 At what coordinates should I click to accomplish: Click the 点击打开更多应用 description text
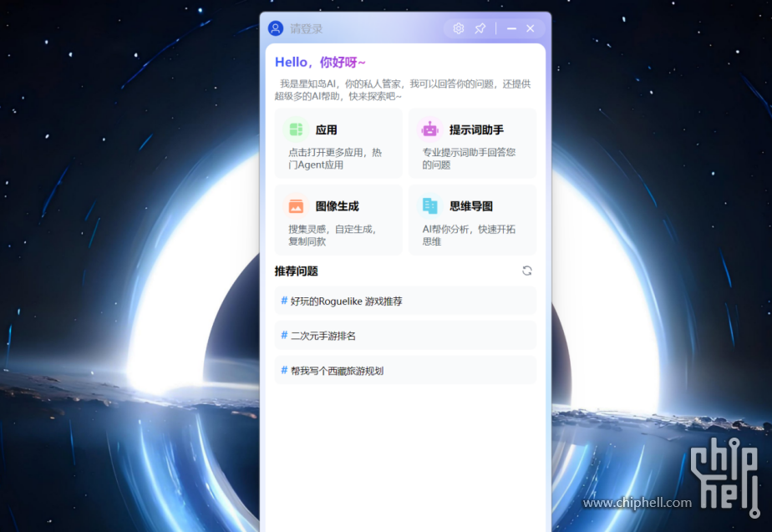pos(335,159)
